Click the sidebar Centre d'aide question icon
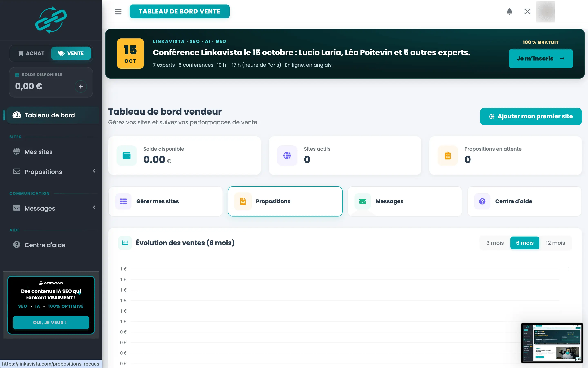 point(17,245)
